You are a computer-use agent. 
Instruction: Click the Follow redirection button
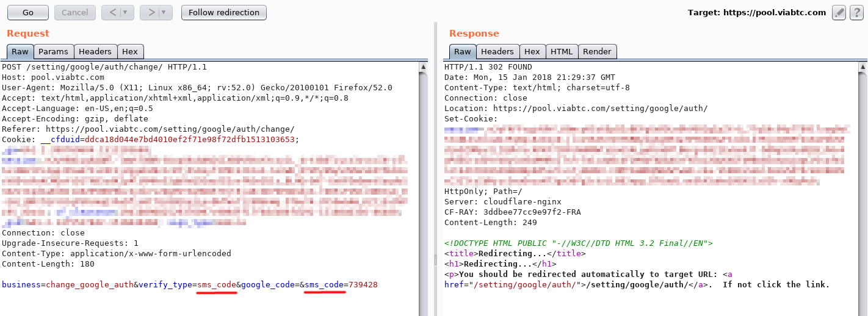(224, 12)
